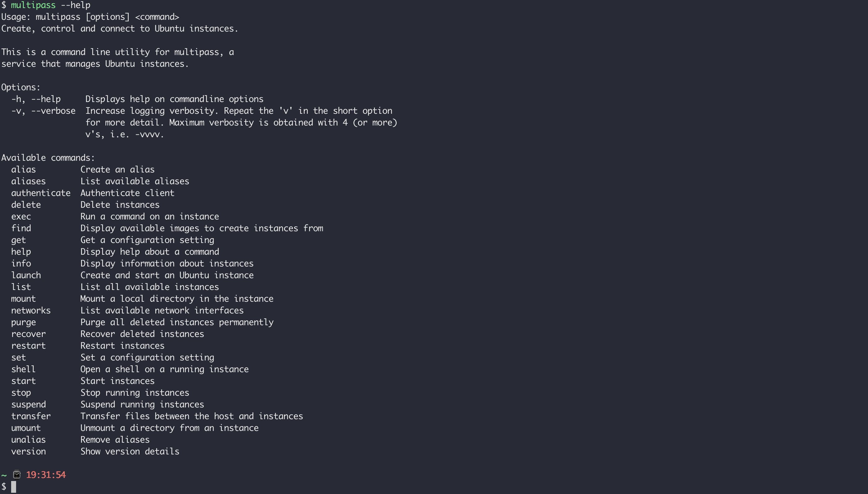Screen dimensions: 868x494
Task: Click the 'shell' command name
Action: (x=23, y=369)
